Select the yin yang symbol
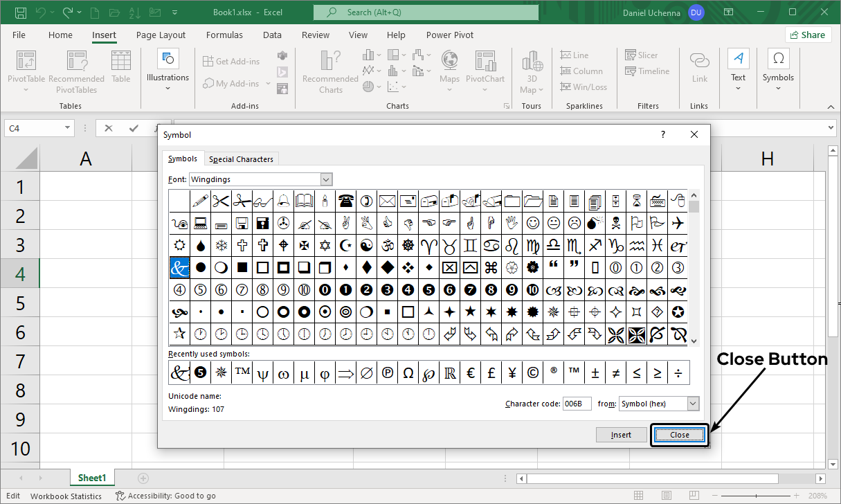This screenshot has height=504, width=841. coord(367,245)
